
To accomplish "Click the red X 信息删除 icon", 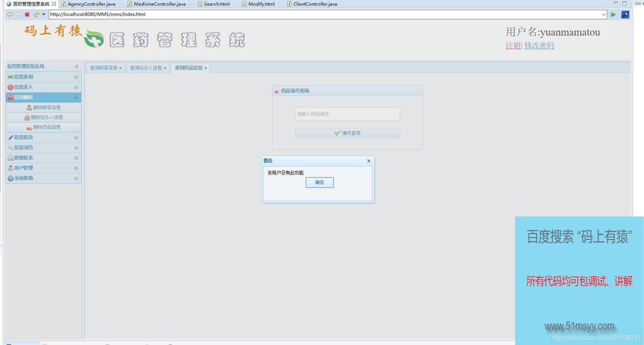I will pos(11,97).
